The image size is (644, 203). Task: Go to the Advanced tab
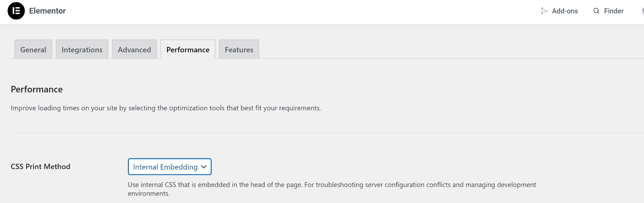[134, 49]
